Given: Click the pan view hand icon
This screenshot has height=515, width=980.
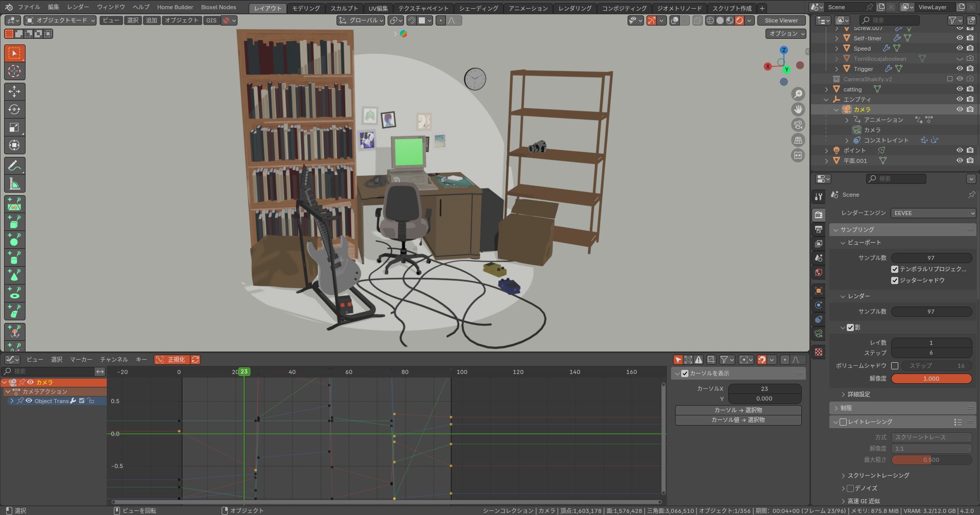Looking at the screenshot, I should pos(798,109).
